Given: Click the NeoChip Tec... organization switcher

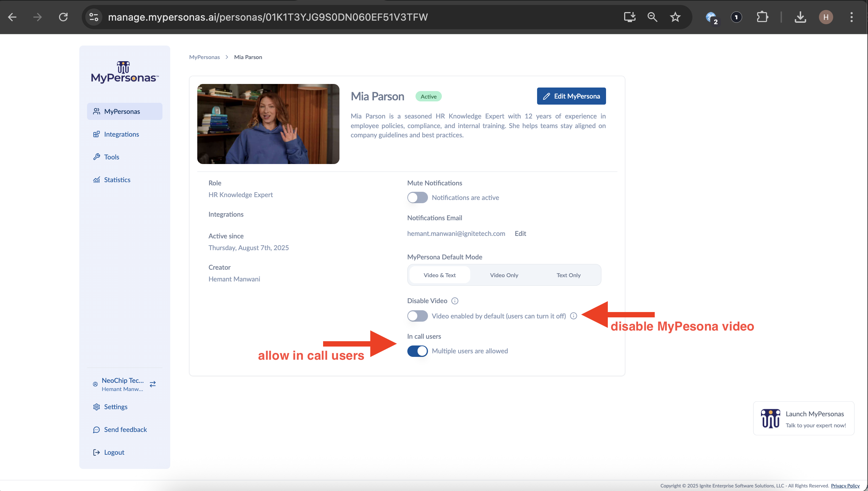Looking at the screenshot, I should coord(125,384).
